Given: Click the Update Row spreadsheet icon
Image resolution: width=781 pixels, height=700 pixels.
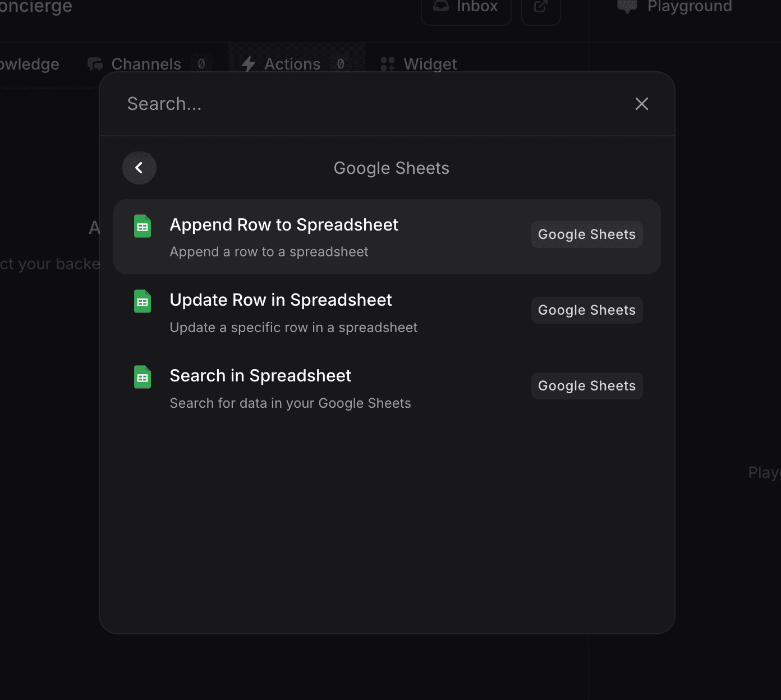Looking at the screenshot, I should tap(143, 301).
